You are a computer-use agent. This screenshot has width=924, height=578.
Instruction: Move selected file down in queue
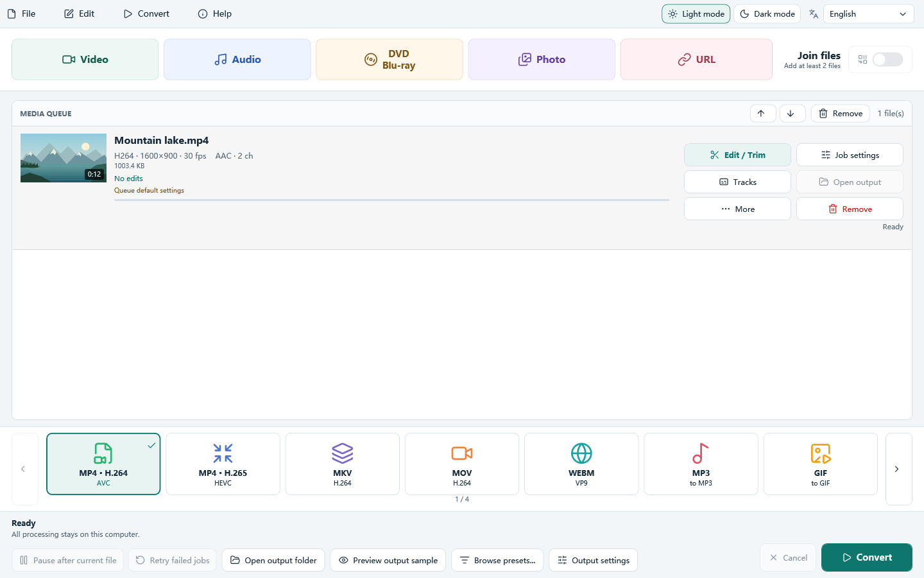click(x=792, y=113)
